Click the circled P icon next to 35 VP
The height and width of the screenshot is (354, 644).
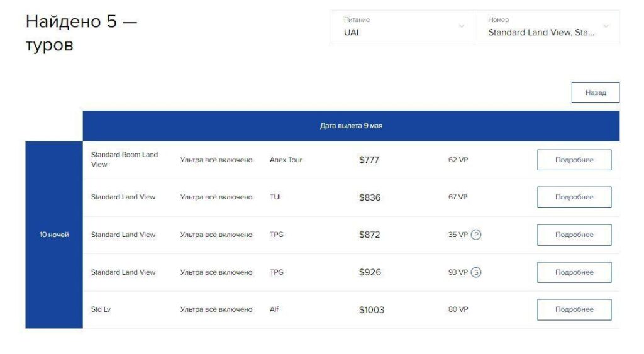point(475,235)
